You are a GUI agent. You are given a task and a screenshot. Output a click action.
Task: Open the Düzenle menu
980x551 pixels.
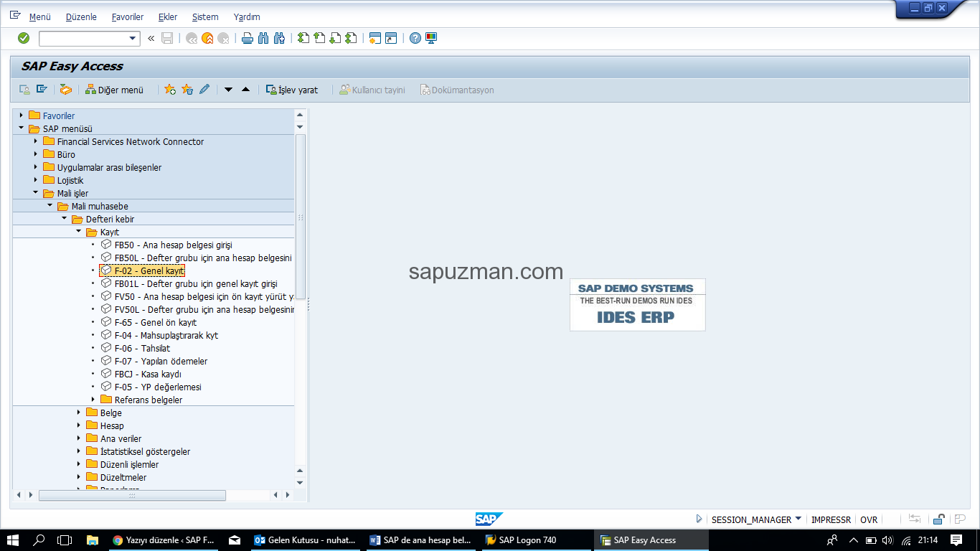[81, 17]
